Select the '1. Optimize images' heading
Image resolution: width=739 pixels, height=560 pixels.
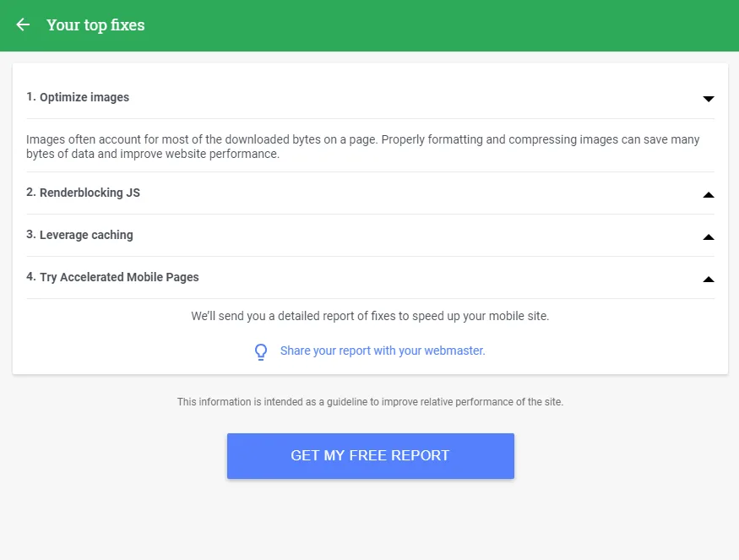pyautogui.click(x=78, y=97)
